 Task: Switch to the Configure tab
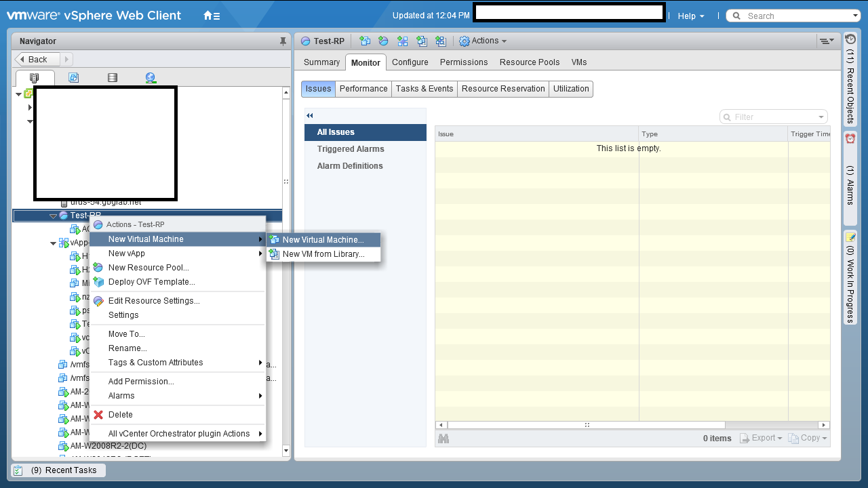click(410, 62)
